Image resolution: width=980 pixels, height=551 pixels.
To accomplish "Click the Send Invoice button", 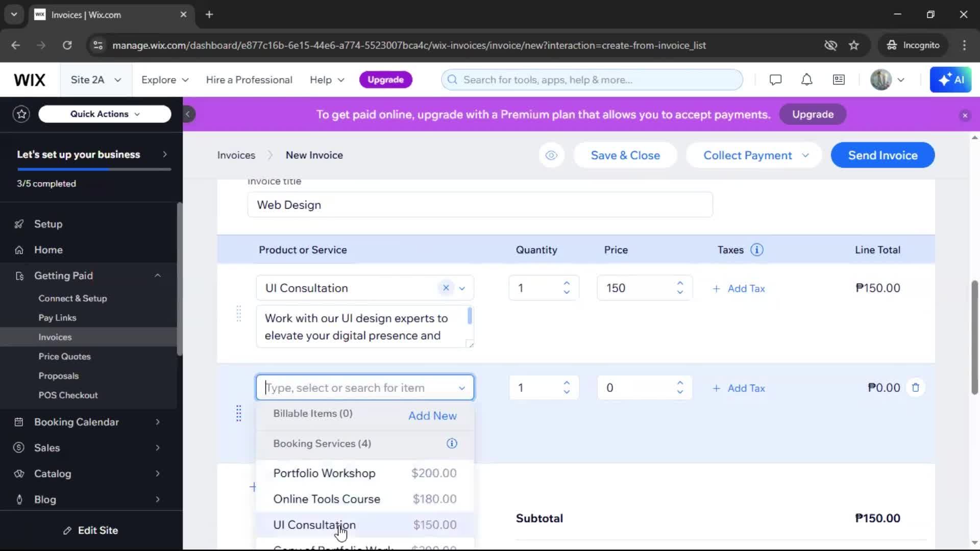I will [x=883, y=155].
